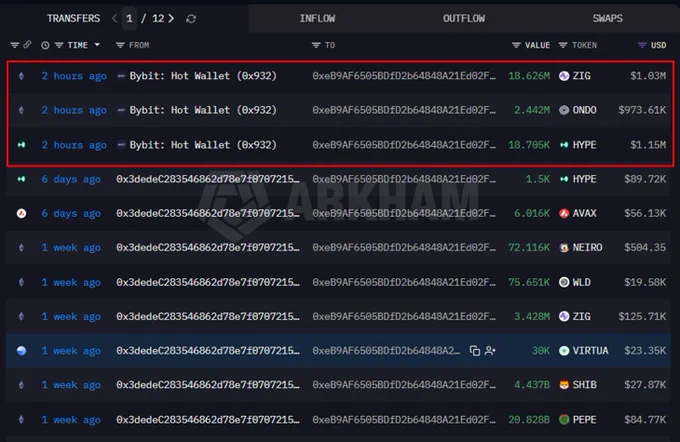Click the TOKEN column header label
The width and height of the screenshot is (680, 442).
point(584,45)
